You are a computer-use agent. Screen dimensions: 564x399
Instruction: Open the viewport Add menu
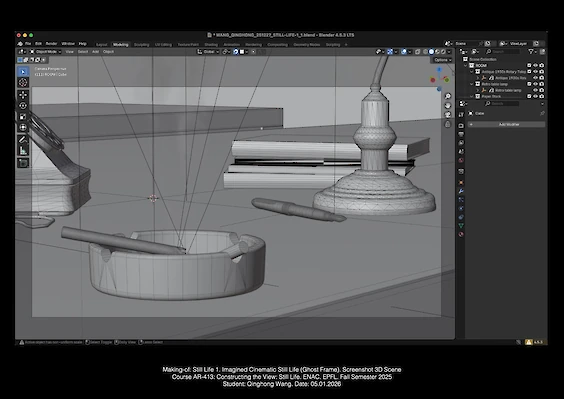[x=95, y=51]
